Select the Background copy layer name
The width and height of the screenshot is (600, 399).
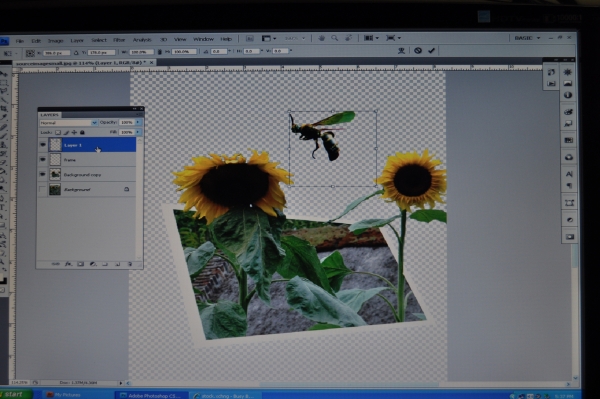tap(82, 175)
